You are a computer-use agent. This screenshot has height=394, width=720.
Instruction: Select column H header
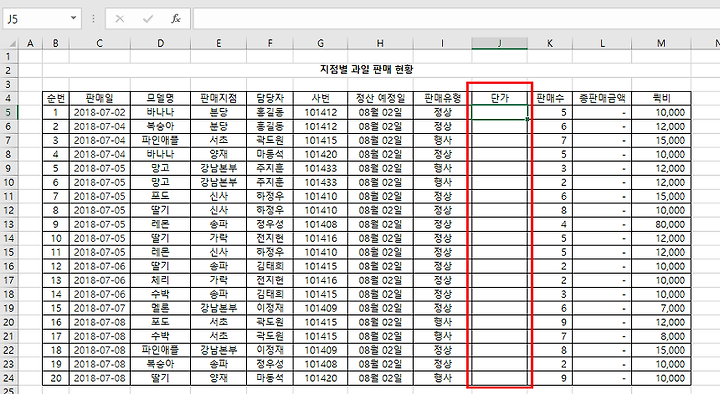[x=380, y=43]
